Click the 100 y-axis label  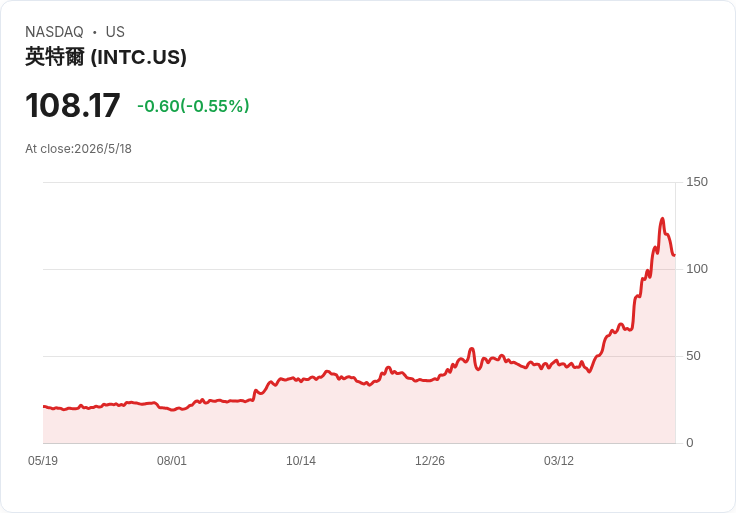697,268
